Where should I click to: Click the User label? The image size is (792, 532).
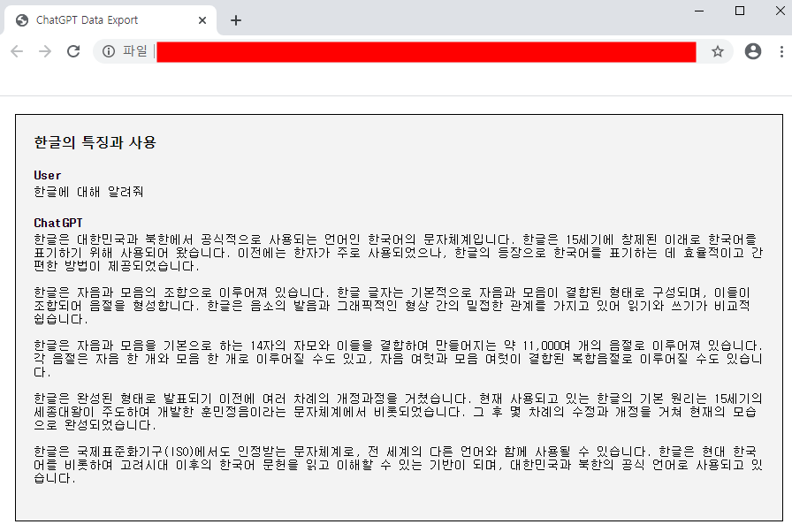click(x=48, y=175)
